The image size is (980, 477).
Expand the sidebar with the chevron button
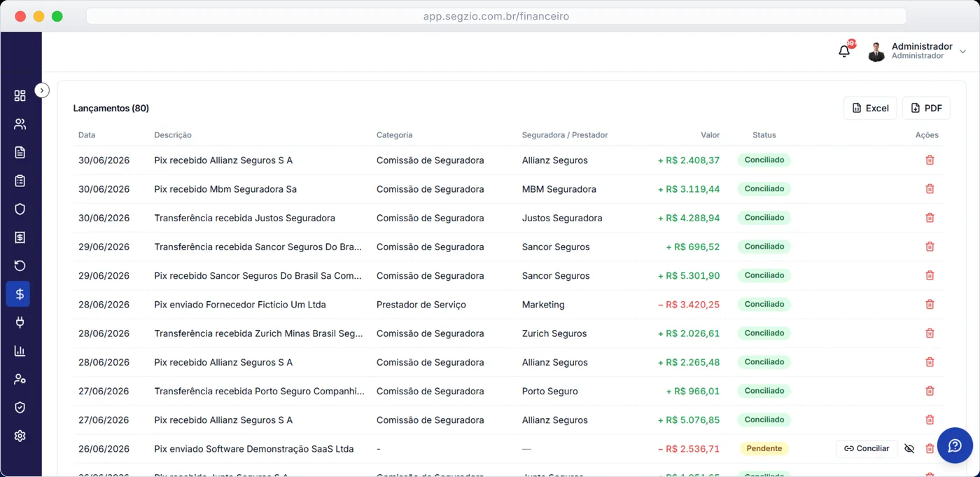point(42,90)
